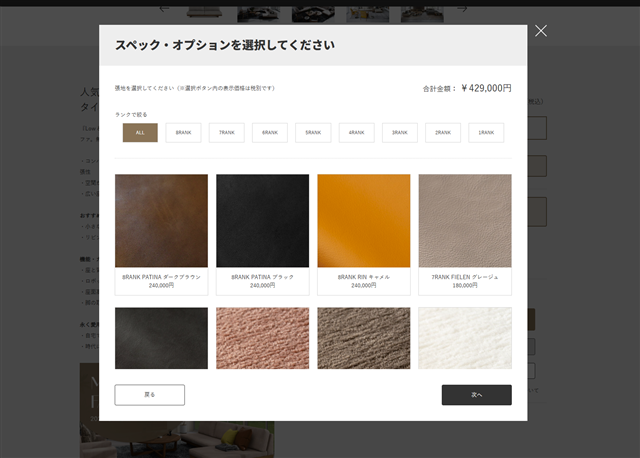Viewport: 640px width, 458px height.
Task: Filter fabrics by 2RANK
Action: [442, 132]
